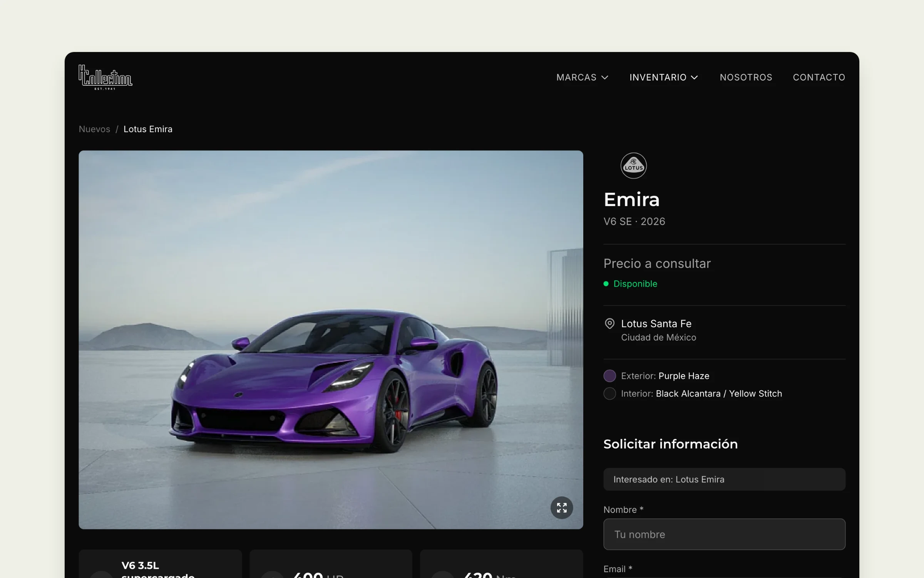Viewport: 924px width, 578px height.
Task: Click the Collection logo in header
Action: pos(105,77)
